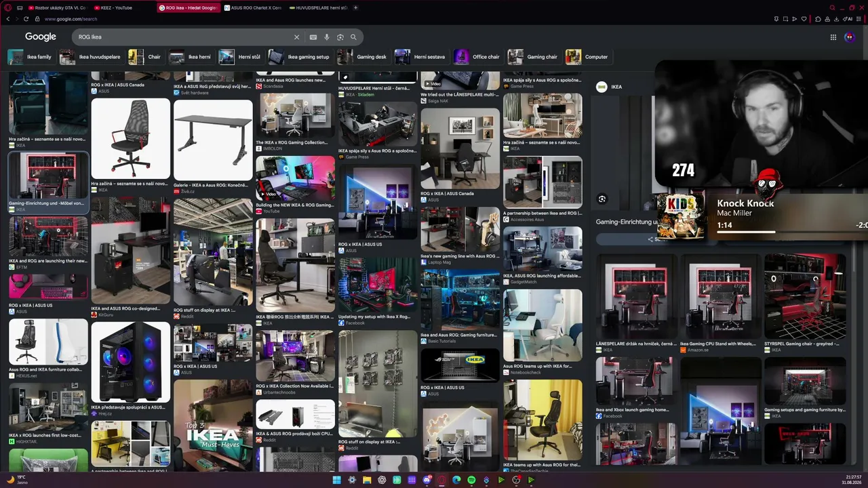Filter images by Gaming chair chip
868x488 pixels.
pos(534,57)
